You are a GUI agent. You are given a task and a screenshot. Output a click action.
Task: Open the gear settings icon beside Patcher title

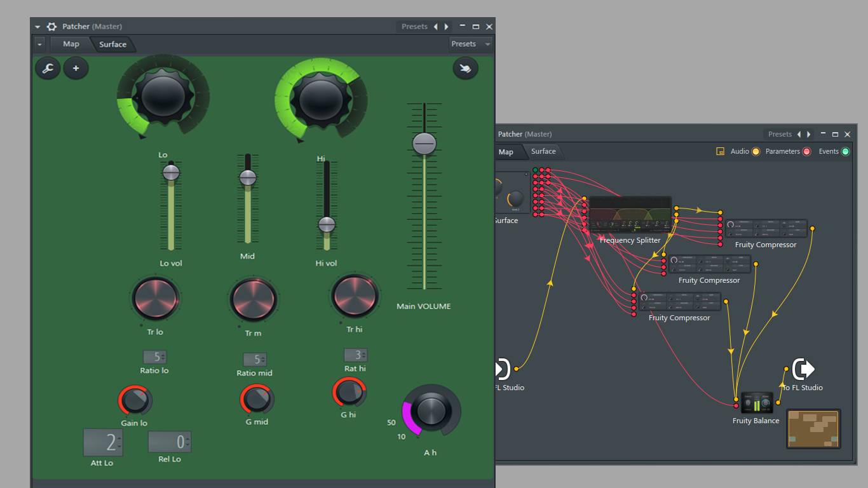tap(52, 27)
